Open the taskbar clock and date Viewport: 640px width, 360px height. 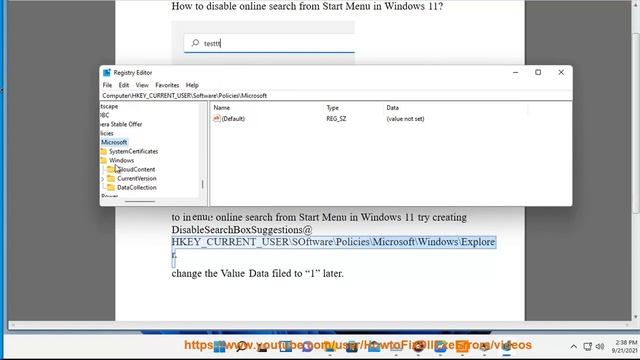click(624, 347)
